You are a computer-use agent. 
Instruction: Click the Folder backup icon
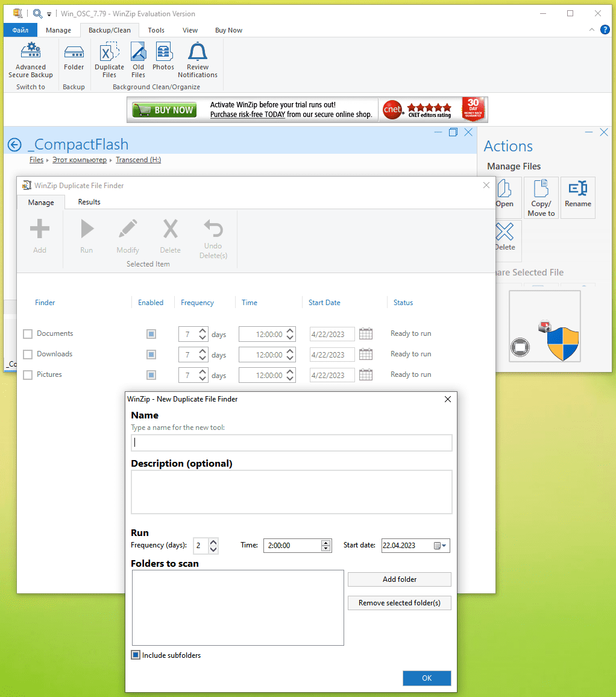(74, 57)
